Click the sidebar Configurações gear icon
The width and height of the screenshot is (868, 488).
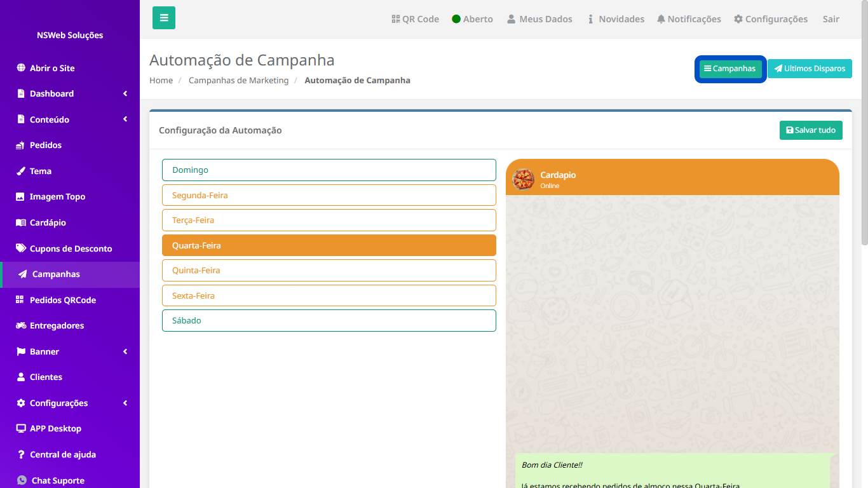pos(21,403)
